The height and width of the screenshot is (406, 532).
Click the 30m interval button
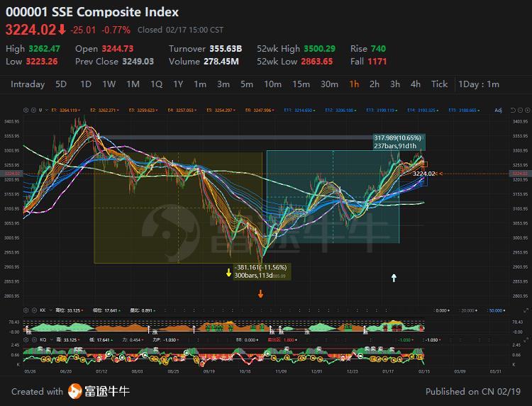(x=329, y=84)
